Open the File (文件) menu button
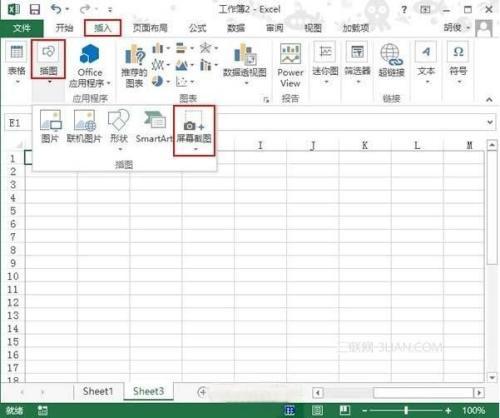This screenshot has width=500, height=418. [x=22, y=28]
